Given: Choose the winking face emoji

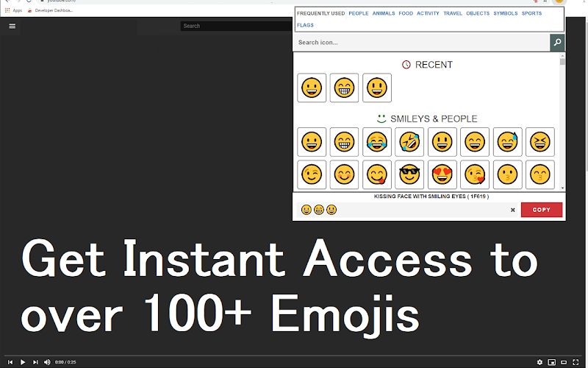Looking at the screenshot, I should [x=312, y=174].
